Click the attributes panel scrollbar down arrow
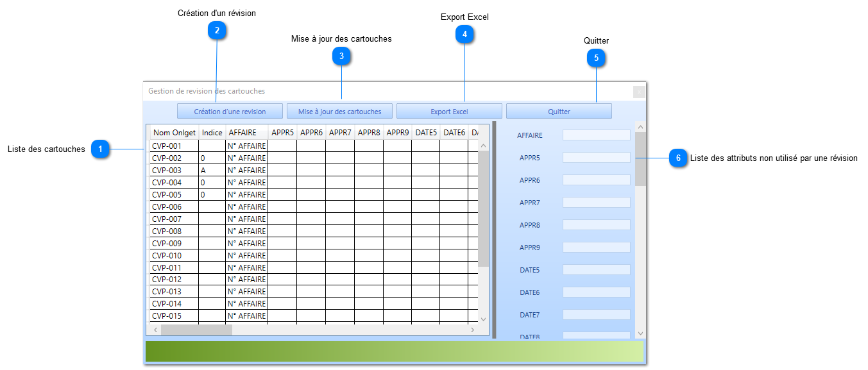This screenshot has width=868, height=370. tap(640, 333)
